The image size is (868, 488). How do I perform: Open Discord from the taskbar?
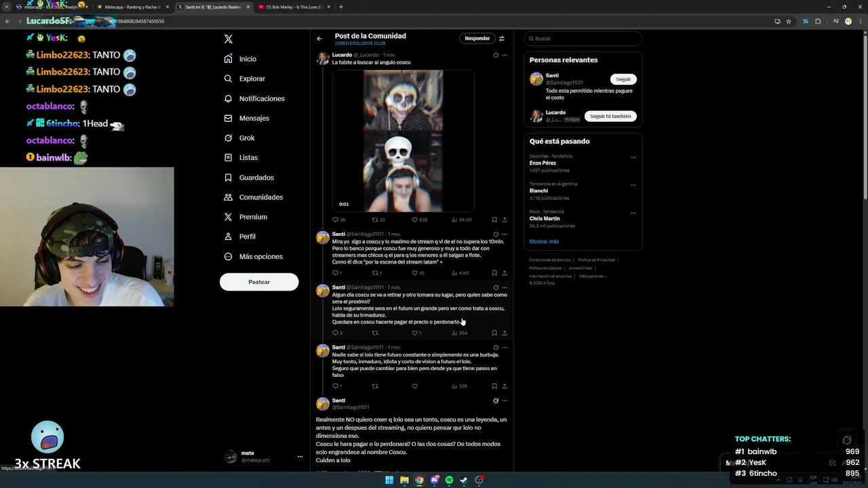click(434, 480)
